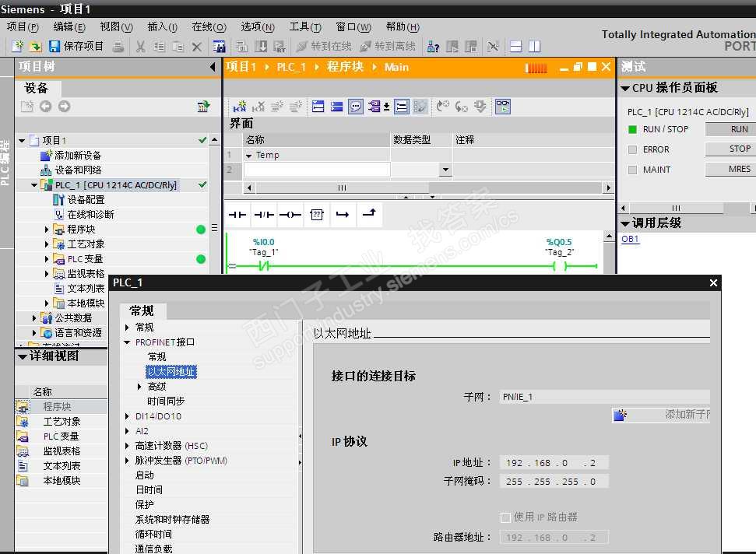
Task: Click the forward arrow in project tree toolbar
Action: tap(64, 106)
